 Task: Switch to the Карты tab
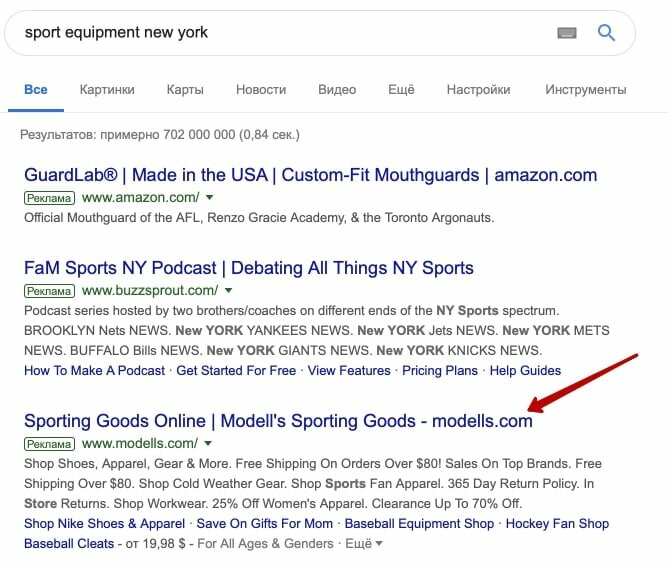tap(185, 90)
